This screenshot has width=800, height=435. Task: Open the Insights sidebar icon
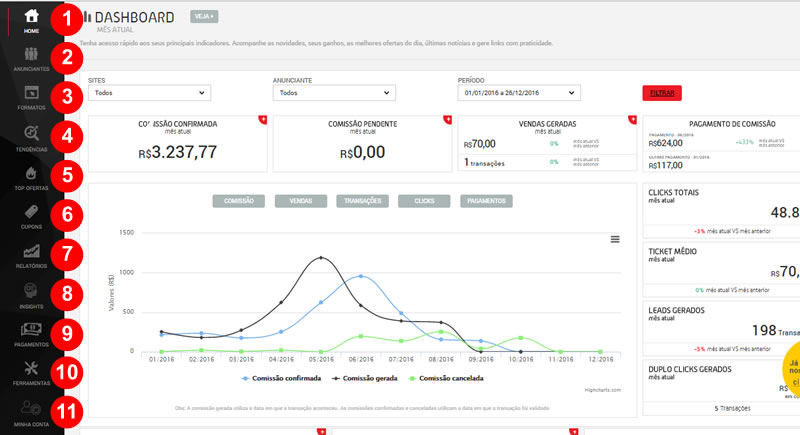coord(32,292)
